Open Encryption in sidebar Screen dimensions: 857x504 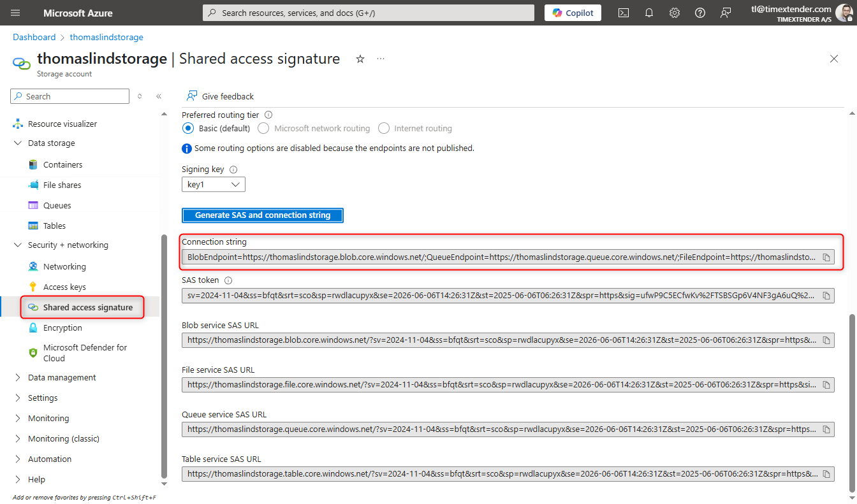[62, 328]
